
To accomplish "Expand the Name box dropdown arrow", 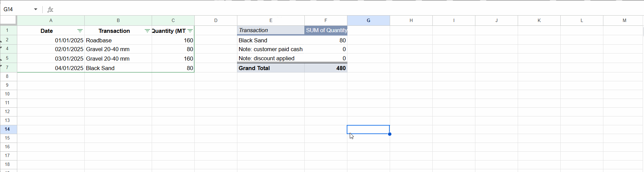I will coord(36,9).
